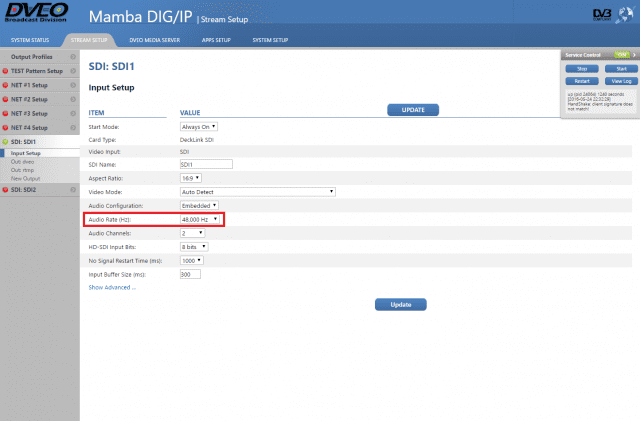This screenshot has height=421, width=640.
Task: Toggle the Service Control ON switch
Action: pyautogui.click(x=622, y=55)
